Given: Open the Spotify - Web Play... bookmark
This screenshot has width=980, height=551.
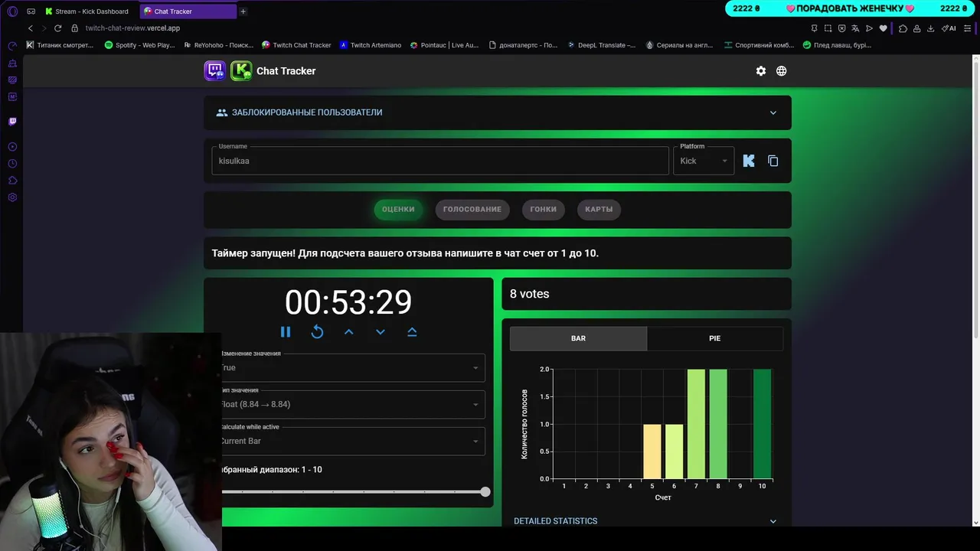Looking at the screenshot, I should (x=139, y=45).
